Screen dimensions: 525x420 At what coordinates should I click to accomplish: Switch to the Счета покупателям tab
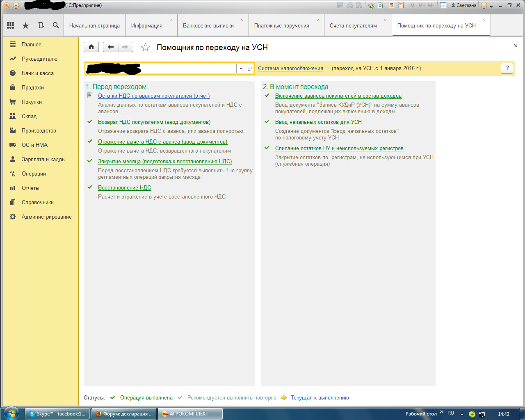point(353,25)
